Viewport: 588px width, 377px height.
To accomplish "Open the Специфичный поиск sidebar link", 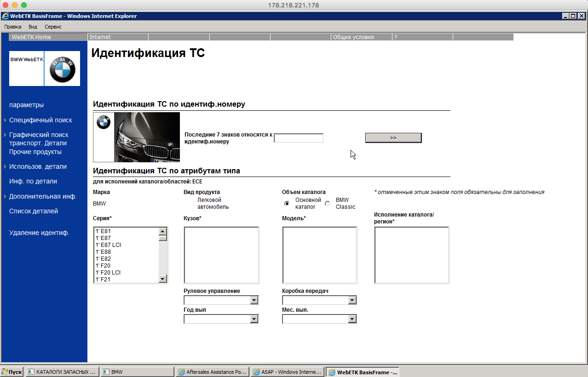I will [x=40, y=120].
